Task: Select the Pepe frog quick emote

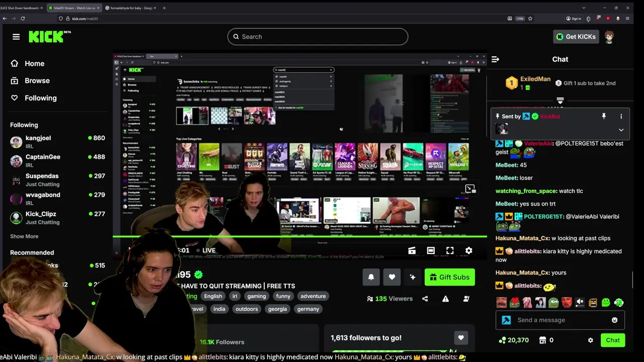Action: 553,302
